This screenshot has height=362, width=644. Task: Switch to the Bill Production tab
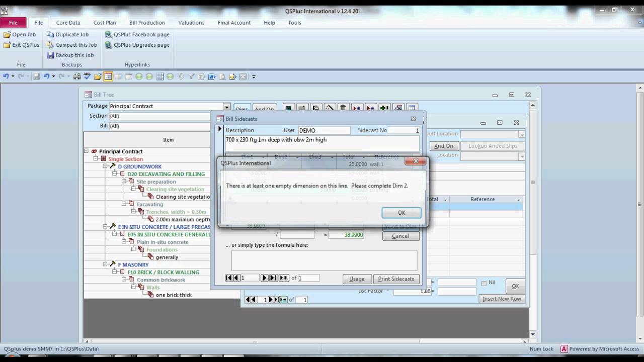click(147, 23)
